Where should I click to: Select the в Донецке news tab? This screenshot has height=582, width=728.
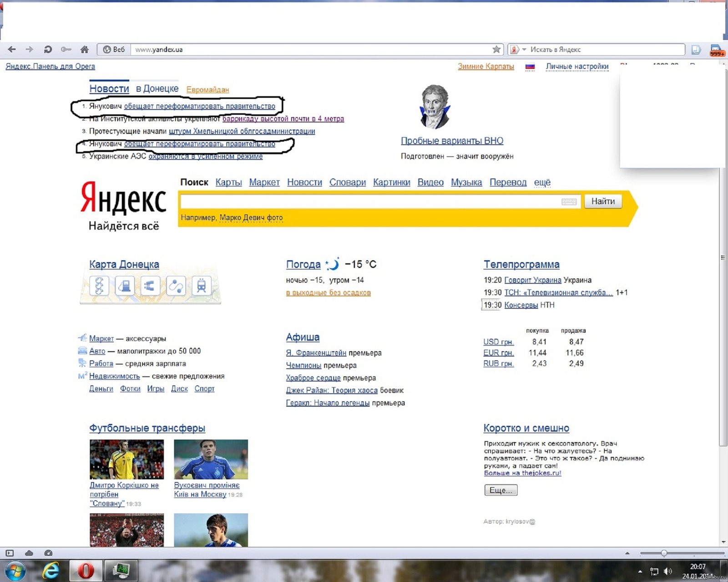(x=157, y=89)
